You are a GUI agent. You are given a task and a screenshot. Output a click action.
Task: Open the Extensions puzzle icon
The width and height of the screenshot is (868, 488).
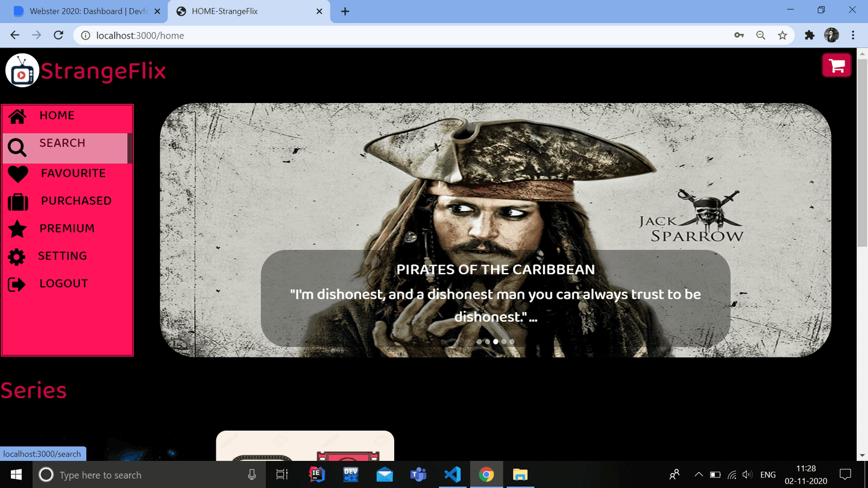tap(810, 36)
